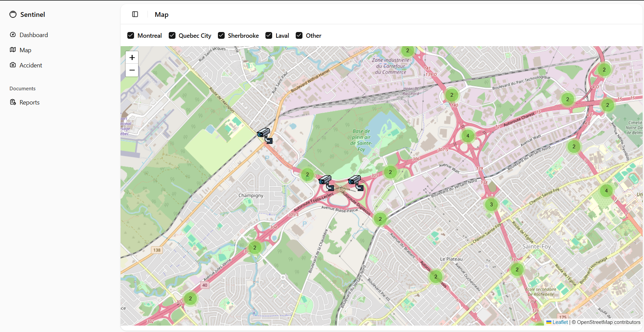Expand cluster 2 left of the camera icons
The image size is (644, 332).
pos(308,175)
